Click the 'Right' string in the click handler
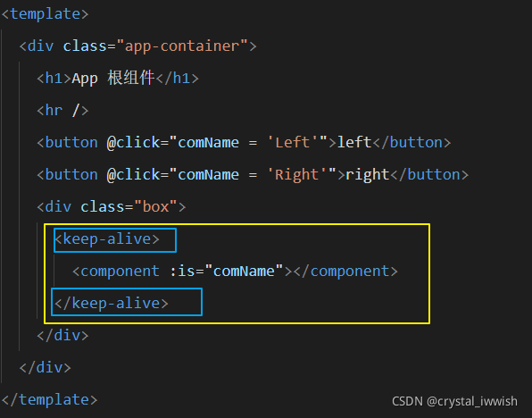Screen dimensions: 532x418 coord(297,174)
